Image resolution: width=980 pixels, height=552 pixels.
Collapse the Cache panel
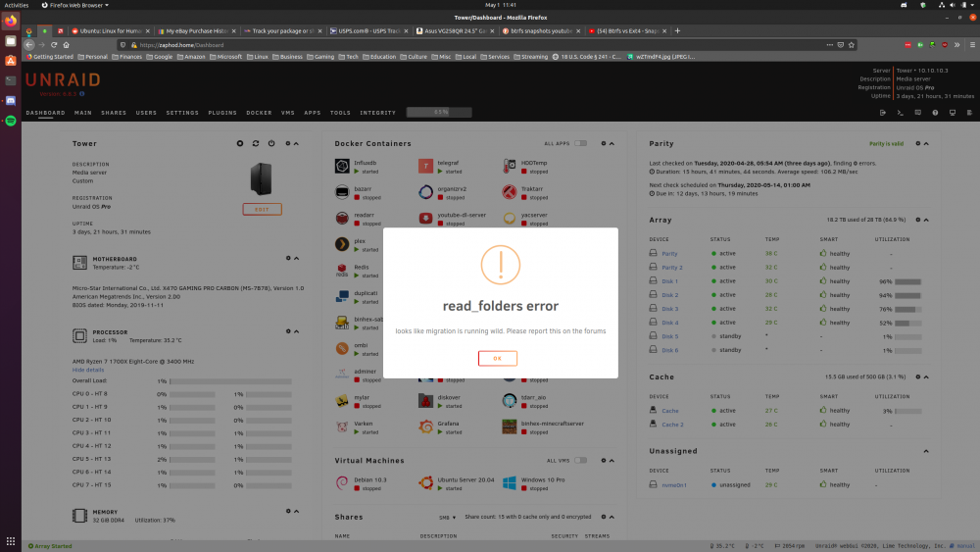point(926,376)
